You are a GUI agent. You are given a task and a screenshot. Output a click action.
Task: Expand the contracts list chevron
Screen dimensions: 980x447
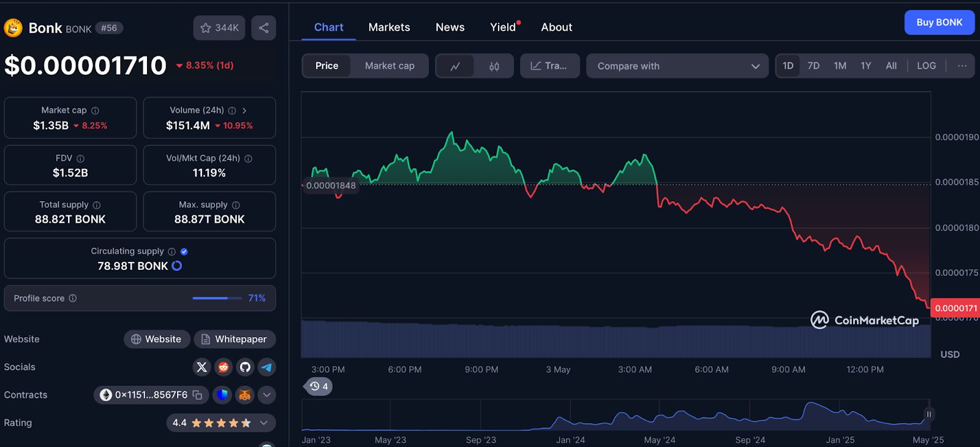tap(266, 395)
